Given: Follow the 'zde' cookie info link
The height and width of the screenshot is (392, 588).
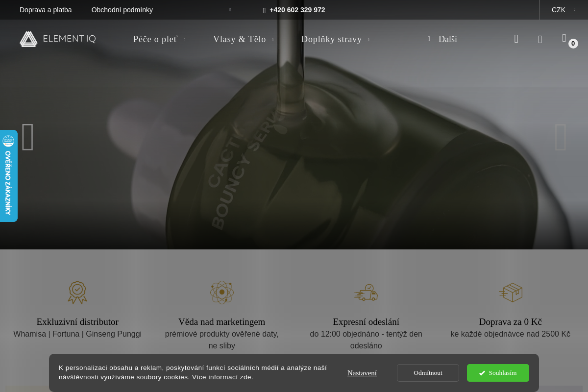Looking at the screenshot, I should [x=245, y=377].
